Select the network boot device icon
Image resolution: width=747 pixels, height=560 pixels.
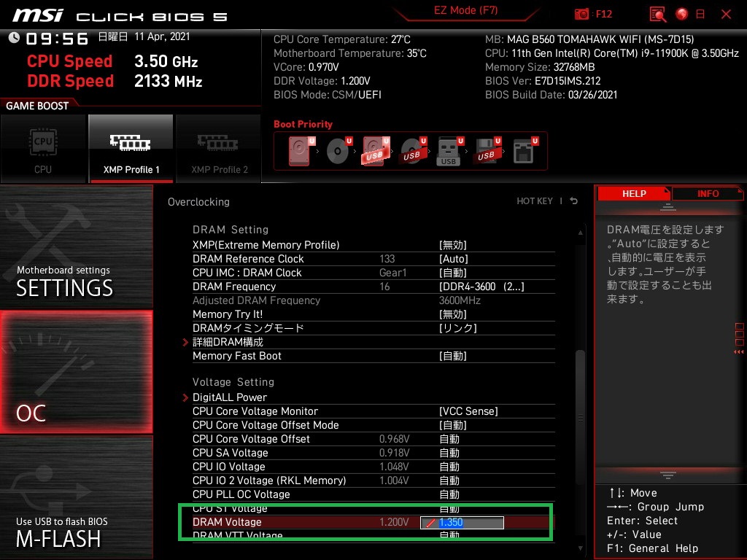[525, 151]
